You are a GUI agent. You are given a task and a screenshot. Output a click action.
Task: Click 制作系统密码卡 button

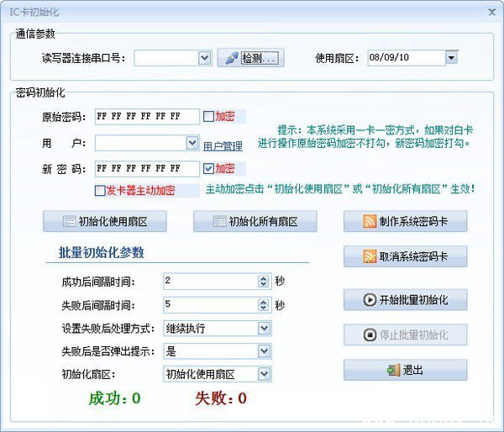(x=406, y=221)
